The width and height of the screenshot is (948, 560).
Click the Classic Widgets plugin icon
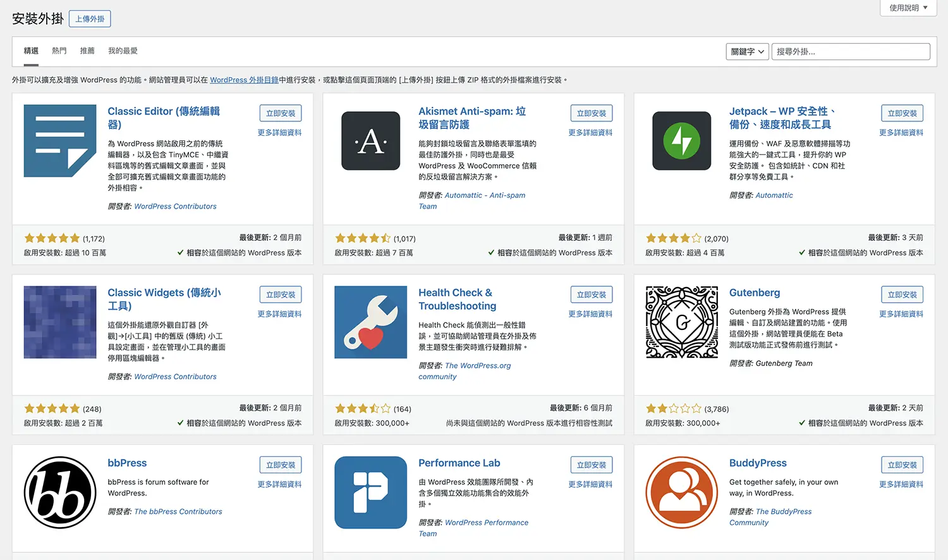click(x=60, y=322)
